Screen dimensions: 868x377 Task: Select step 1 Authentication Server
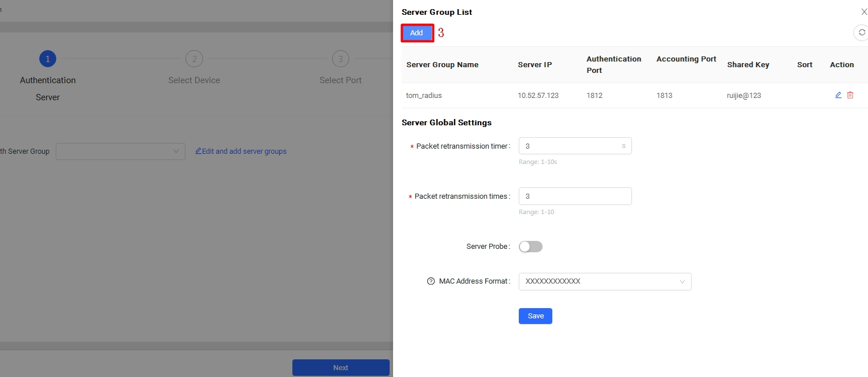(48, 59)
